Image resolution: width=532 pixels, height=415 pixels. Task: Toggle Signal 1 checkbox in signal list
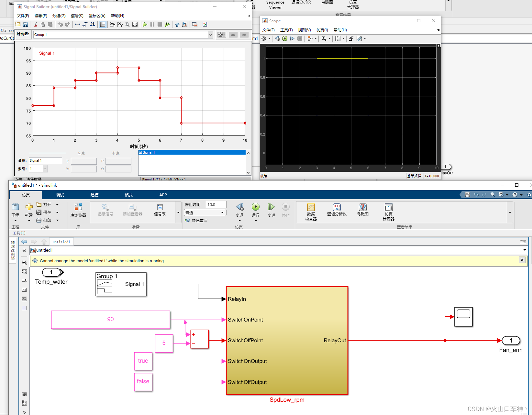(x=140, y=152)
